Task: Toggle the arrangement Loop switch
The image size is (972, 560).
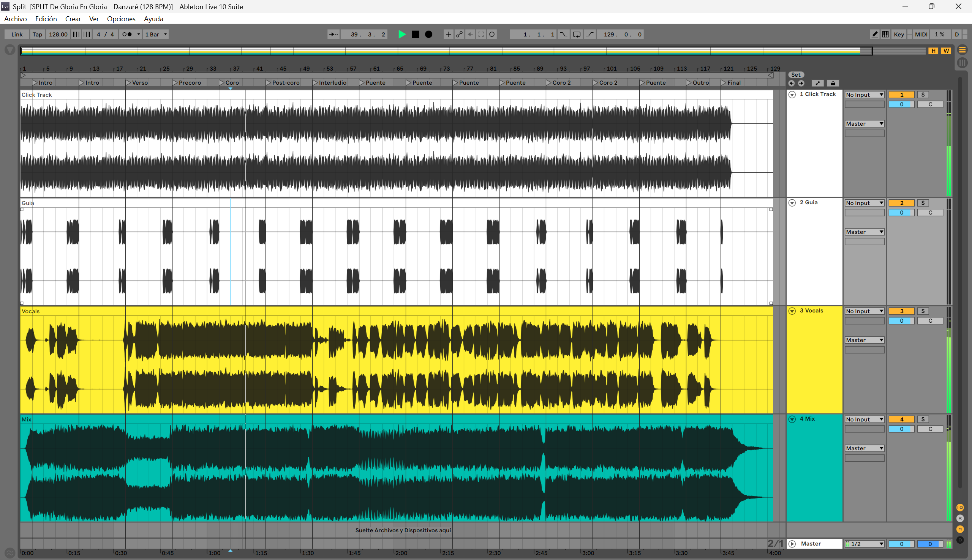Action: (x=577, y=34)
